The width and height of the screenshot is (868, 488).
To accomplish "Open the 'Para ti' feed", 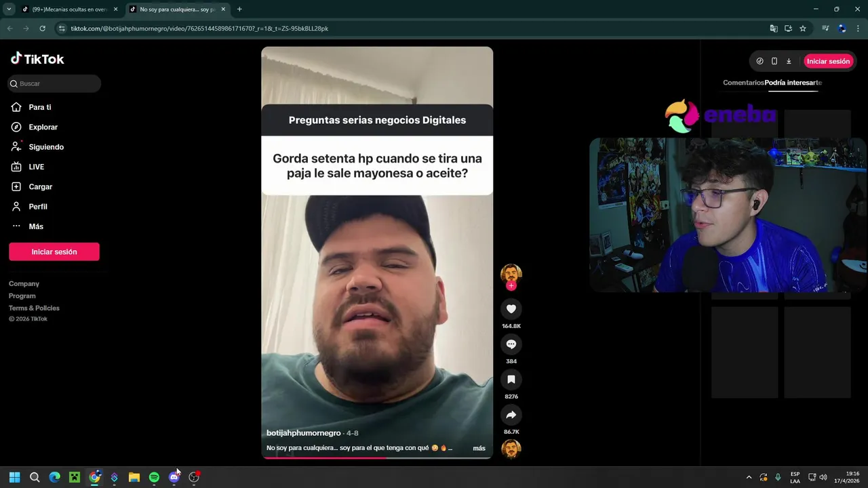I will coord(39,107).
